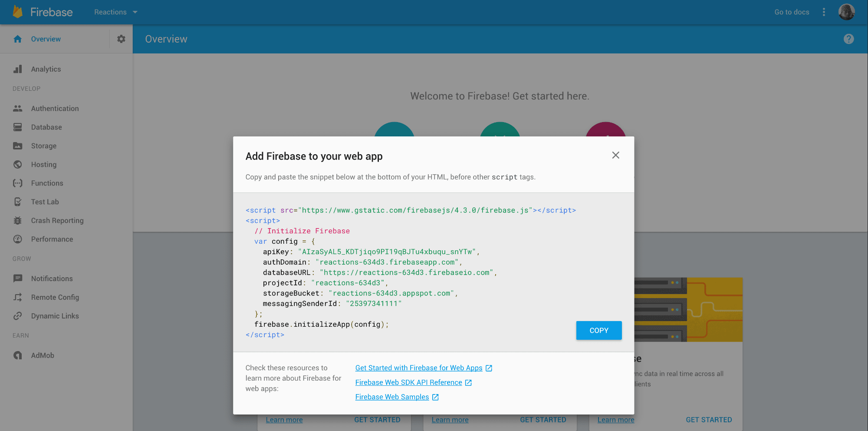The width and height of the screenshot is (868, 431).
Task: Go to the AdMob section
Action: (43, 355)
